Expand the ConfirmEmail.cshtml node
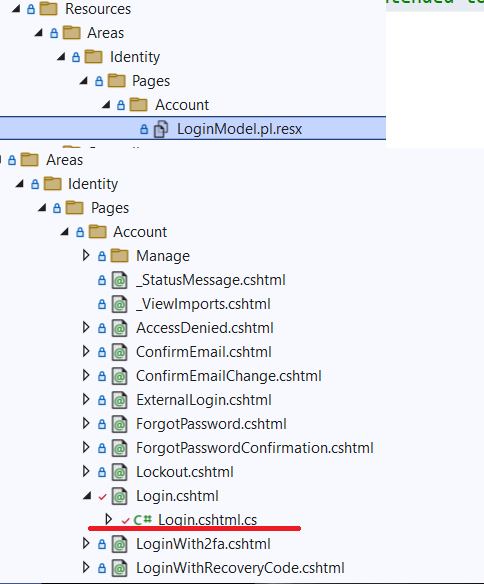 [x=86, y=352]
